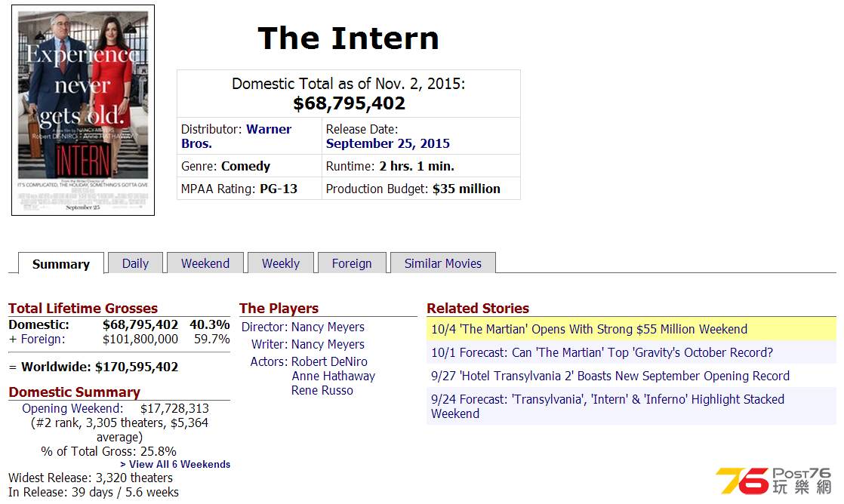Viewport: 844px width, 504px height.
Task: Click the September 25, 2015 release date link
Action: tap(387, 143)
